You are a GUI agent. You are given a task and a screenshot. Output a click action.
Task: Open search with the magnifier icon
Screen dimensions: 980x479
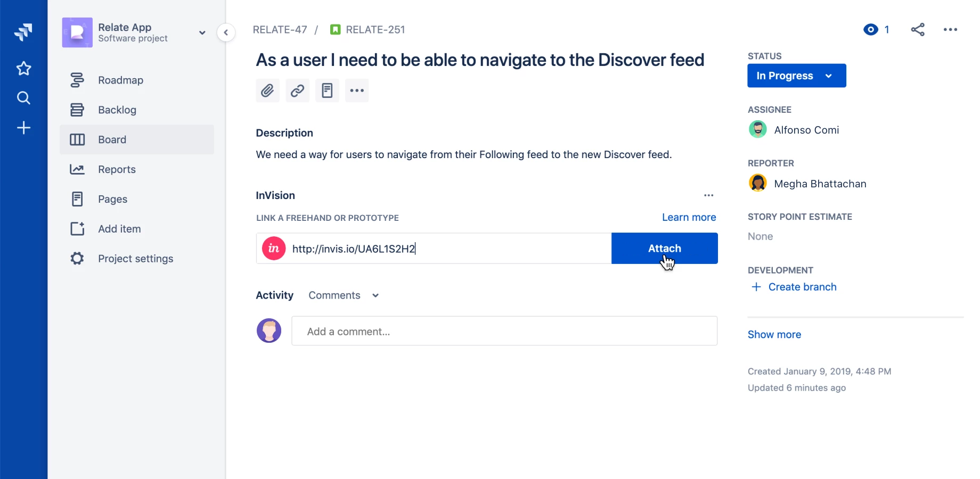click(23, 98)
